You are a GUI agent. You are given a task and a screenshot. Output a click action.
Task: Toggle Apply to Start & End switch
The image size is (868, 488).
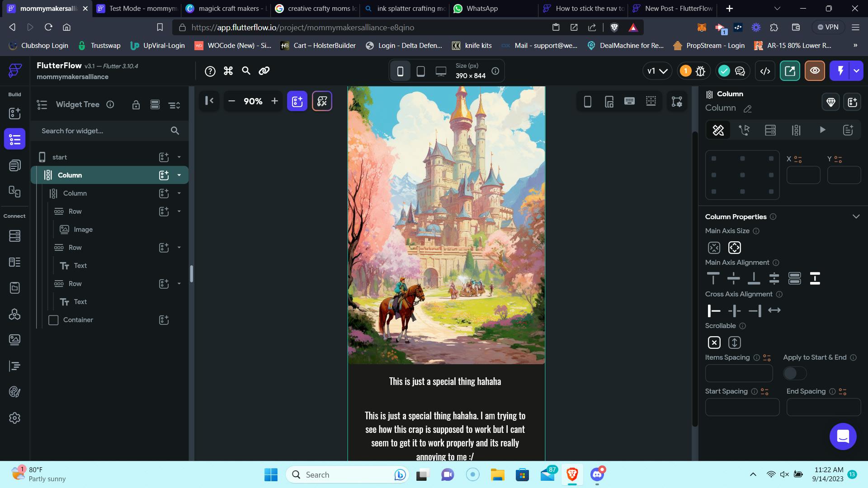(794, 373)
